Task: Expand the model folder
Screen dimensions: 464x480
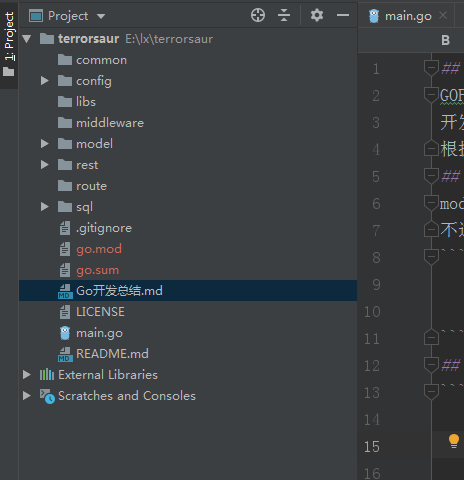Action: tap(45, 144)
